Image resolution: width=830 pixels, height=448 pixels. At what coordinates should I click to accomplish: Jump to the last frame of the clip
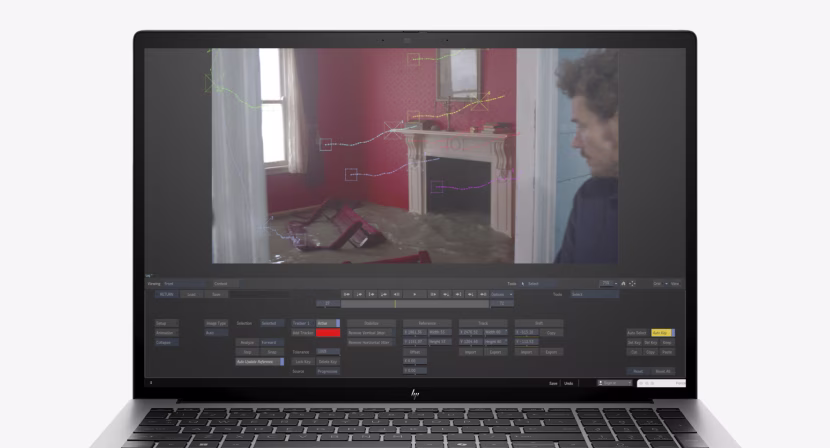(x=483, y=294)
